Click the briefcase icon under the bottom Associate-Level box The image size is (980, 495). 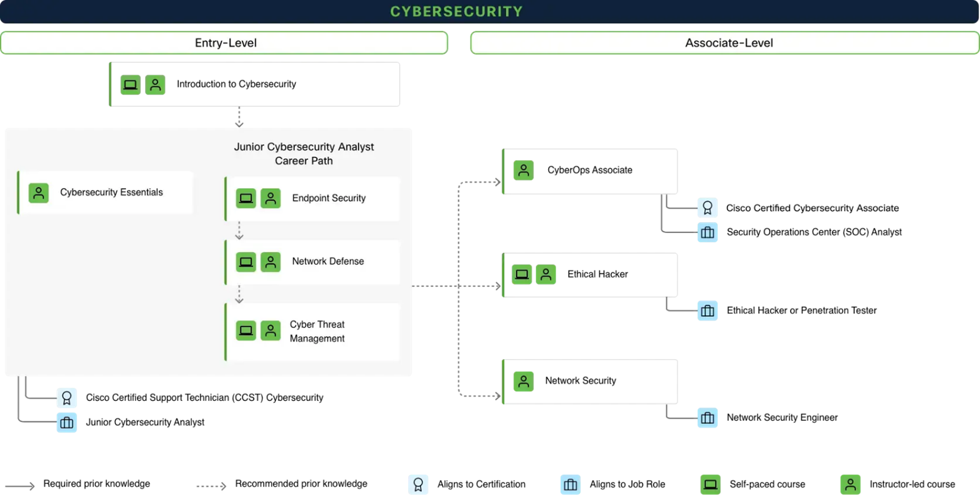707,418
